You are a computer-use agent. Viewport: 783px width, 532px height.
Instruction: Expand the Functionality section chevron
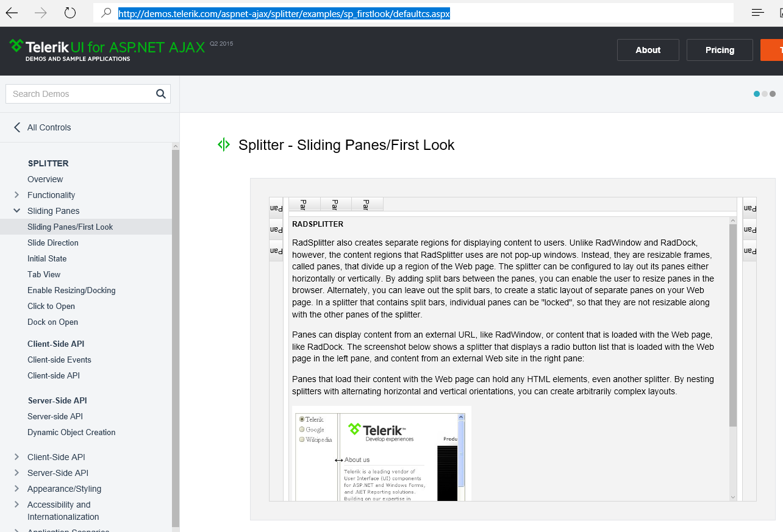tap(16, 195)
